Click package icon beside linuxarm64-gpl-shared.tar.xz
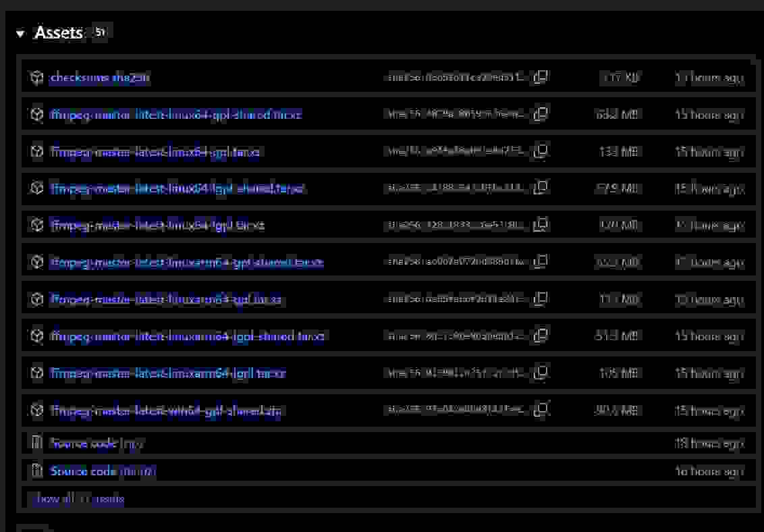This screenshot has width=764, height=532. tap(37, 262)
